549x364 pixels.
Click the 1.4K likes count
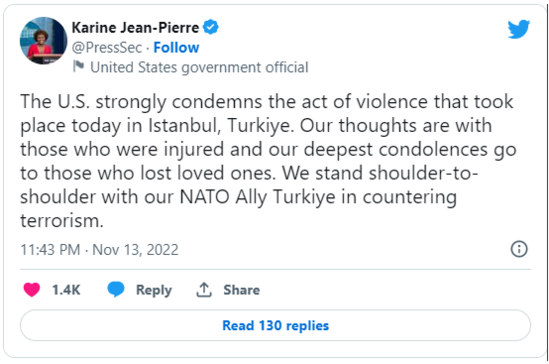click(66, 290)
